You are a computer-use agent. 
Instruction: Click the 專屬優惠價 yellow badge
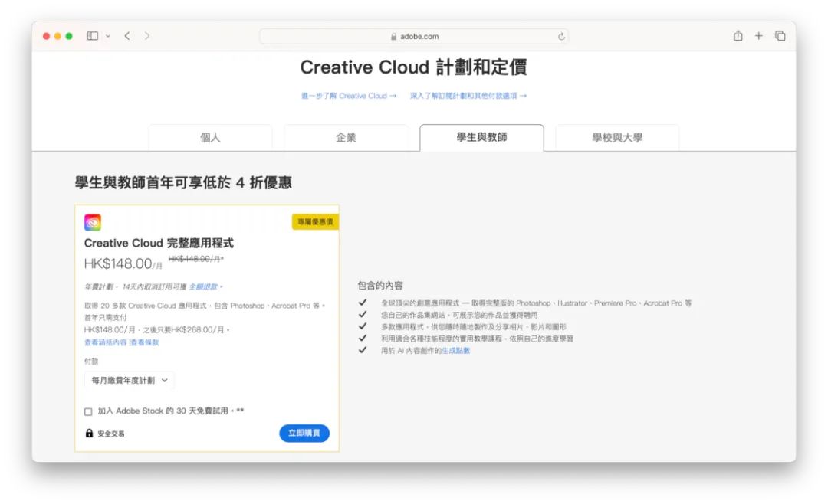[x=315, y=221]
